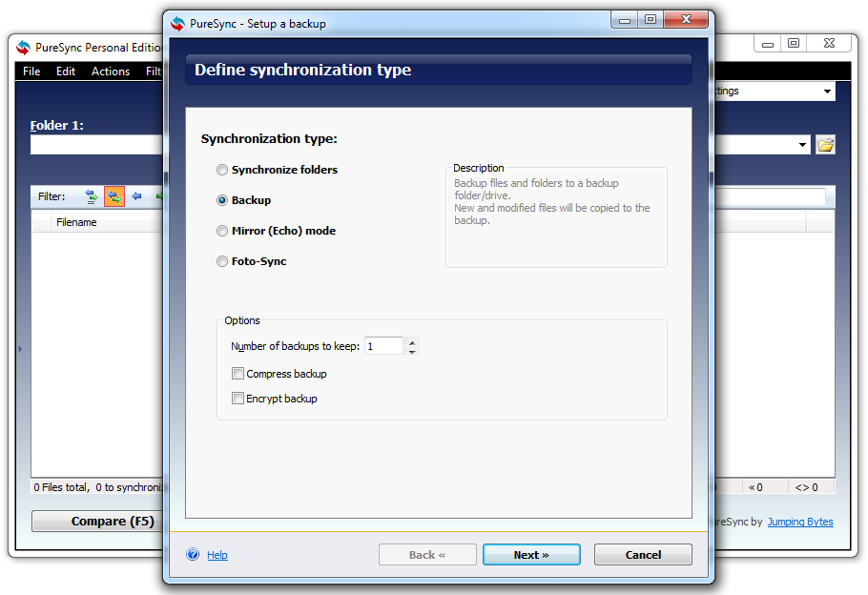Select the Backup synchronization type
This screenshot has height=595, width=868.
[x=222, y=200]
